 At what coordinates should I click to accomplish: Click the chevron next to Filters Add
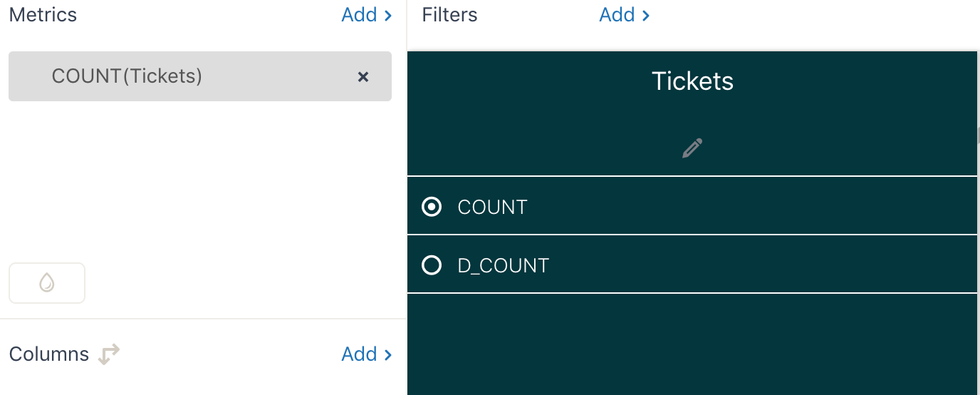point(646,15)
